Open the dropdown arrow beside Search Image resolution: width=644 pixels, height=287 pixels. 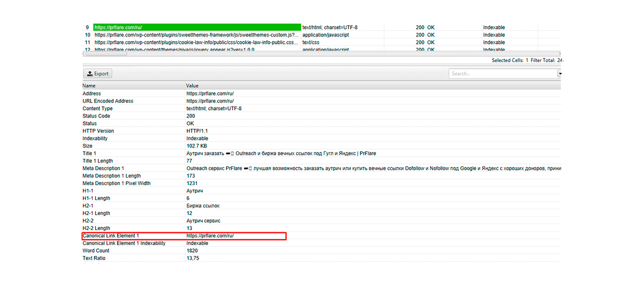tap(559, 74)
